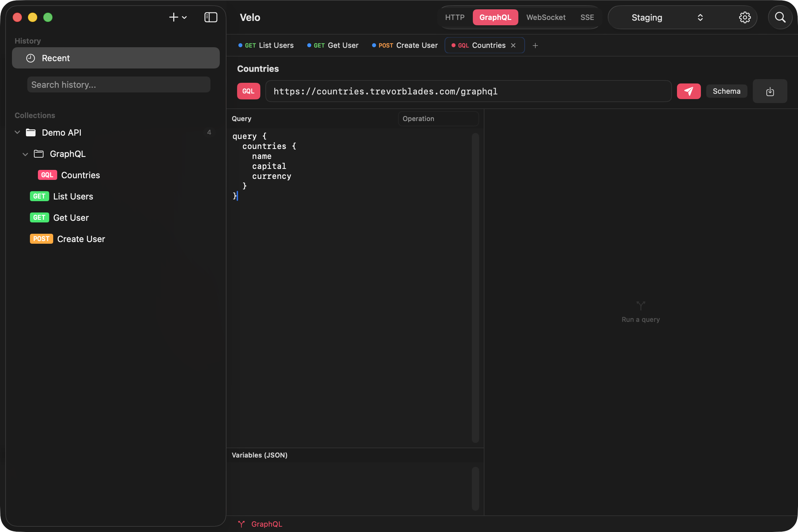Add a new request tab

click(535, 46)
